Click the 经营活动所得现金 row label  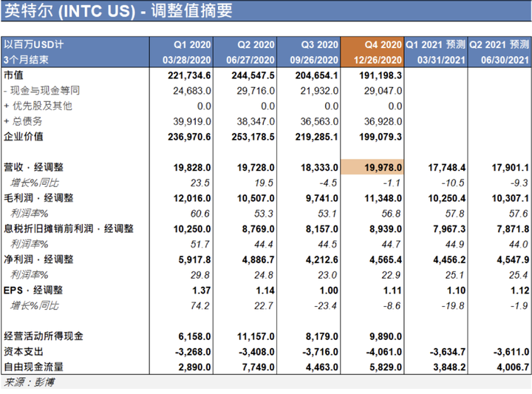[x=44, y=336]
